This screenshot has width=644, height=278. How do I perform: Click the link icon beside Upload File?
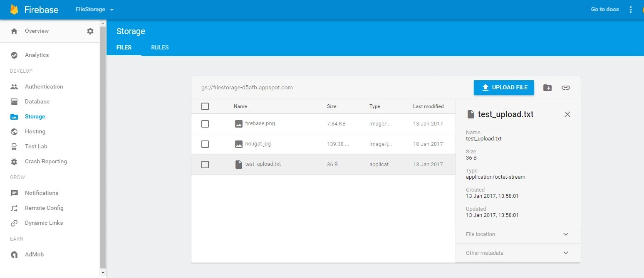click(x=566, y=88)
